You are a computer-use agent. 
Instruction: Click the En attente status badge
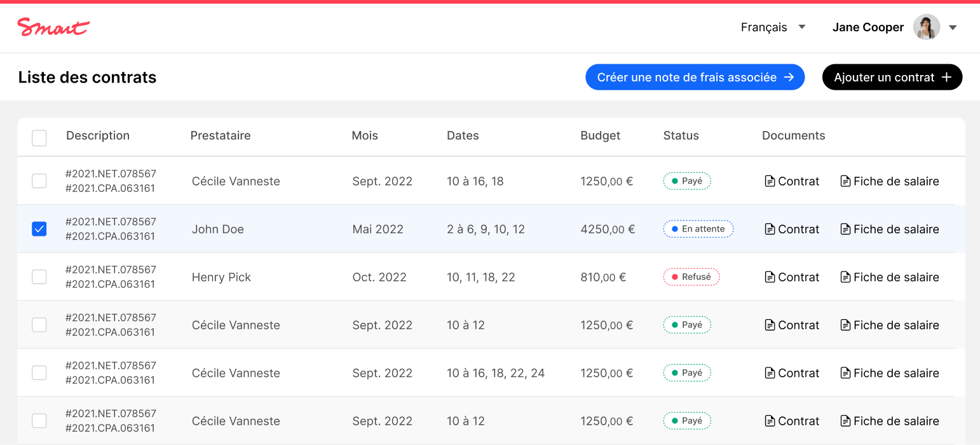tap(698, 229)
